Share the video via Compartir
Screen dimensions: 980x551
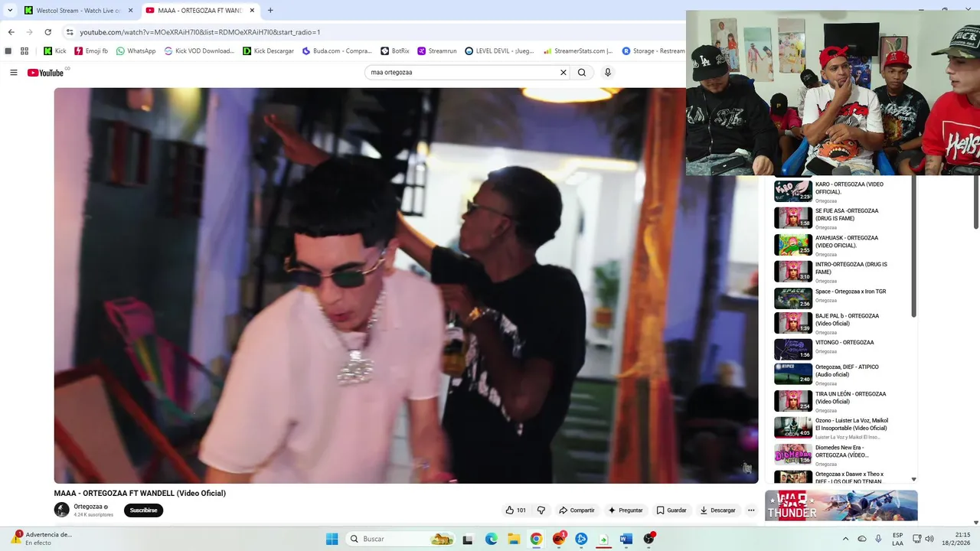577,510
